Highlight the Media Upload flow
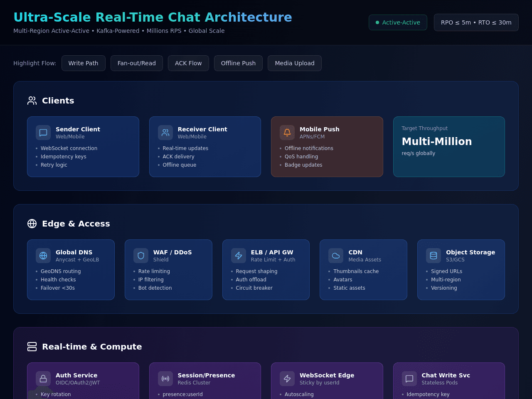Screen dimensions: 532x399 click(x=295, y=63)
